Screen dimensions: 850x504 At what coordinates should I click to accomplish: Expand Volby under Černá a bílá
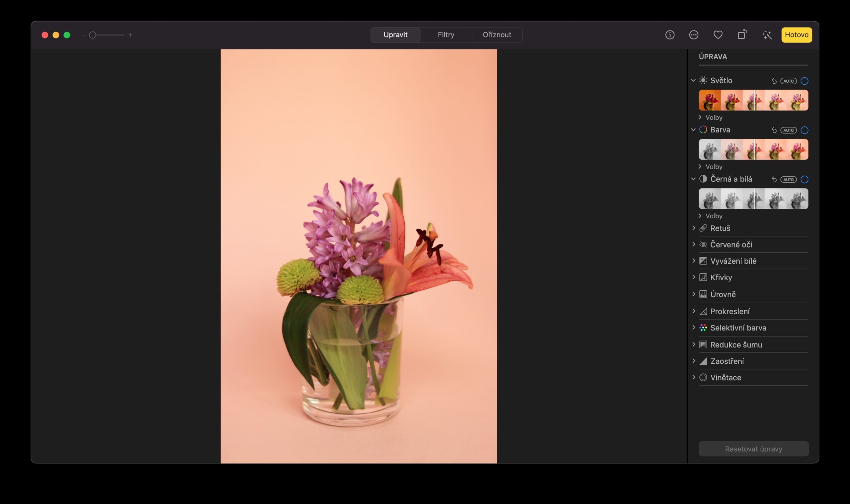[713, 216]
